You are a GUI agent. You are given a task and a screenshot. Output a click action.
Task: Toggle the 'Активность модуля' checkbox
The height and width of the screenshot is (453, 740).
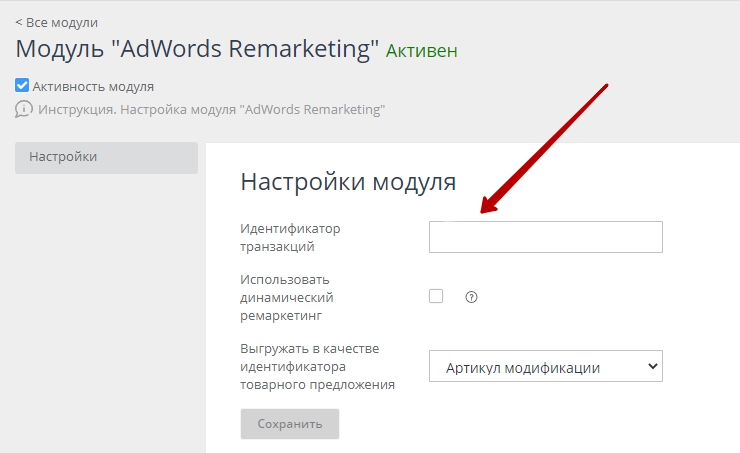click(22, 86)
